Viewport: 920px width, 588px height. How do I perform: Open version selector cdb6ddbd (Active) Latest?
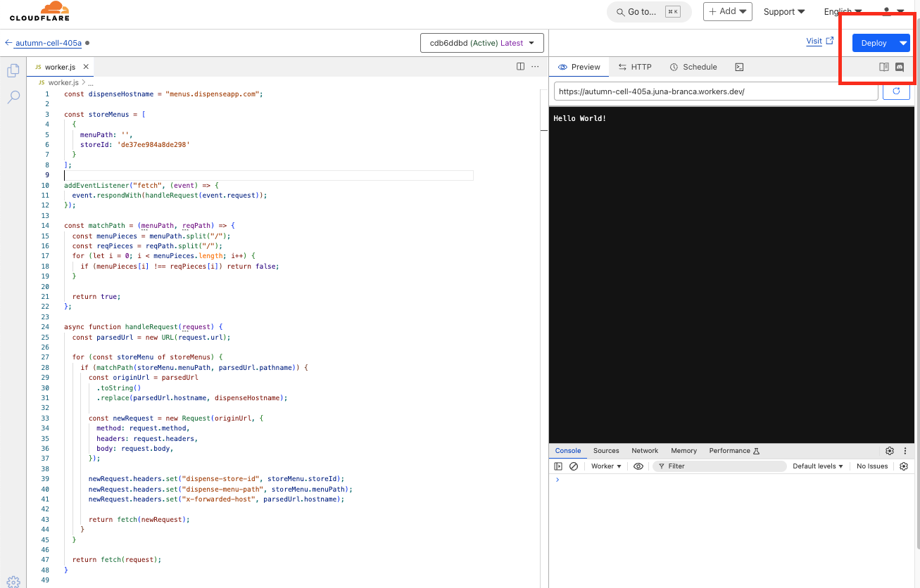[482, 43]
